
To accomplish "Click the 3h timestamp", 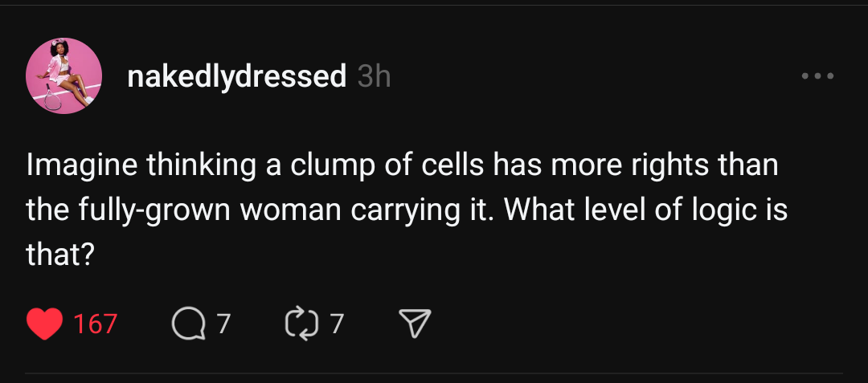I will coord(375,76).
